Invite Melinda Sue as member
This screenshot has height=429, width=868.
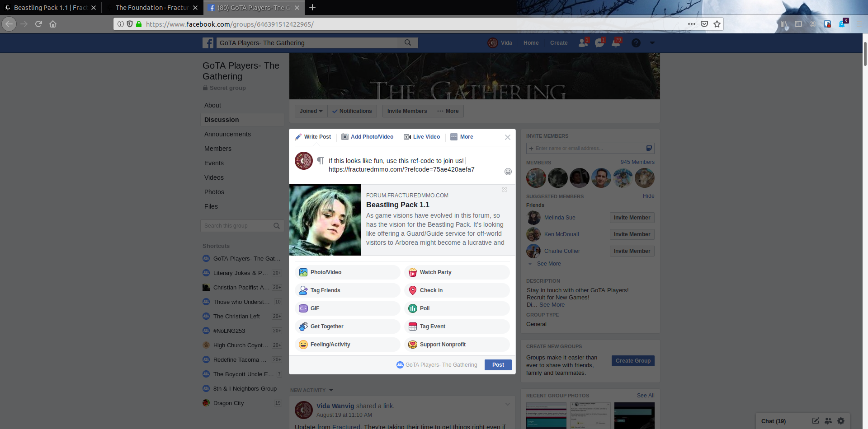632,218
